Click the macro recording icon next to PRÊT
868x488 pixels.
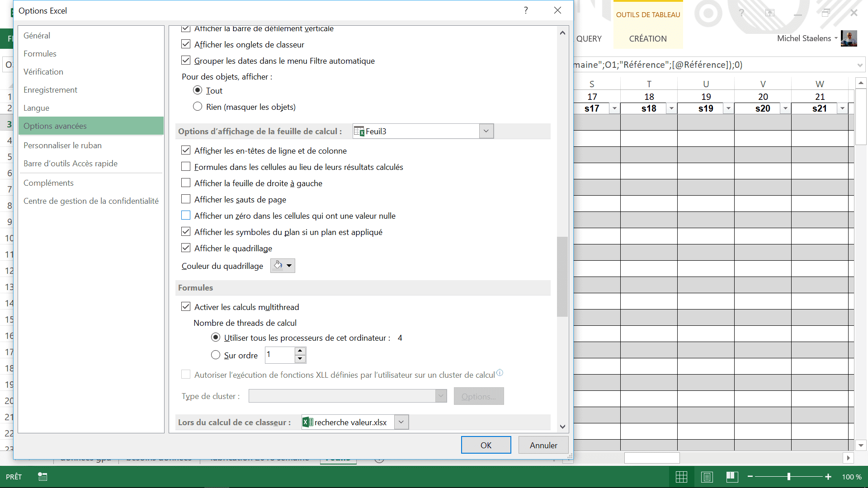coord(42,477)
